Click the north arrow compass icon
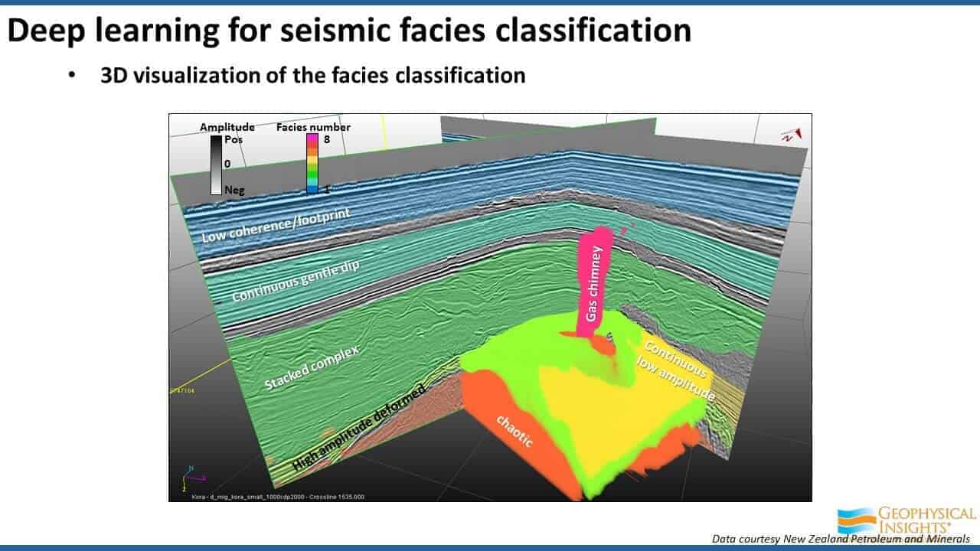This screenshot has width=980, height=551. [791, 135]
